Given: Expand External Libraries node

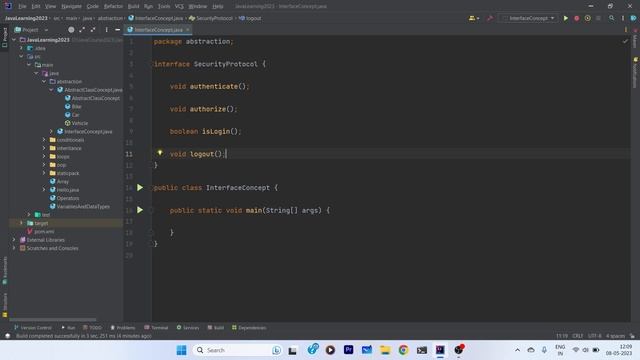Looking at the screenshot, I should [14, 240].
